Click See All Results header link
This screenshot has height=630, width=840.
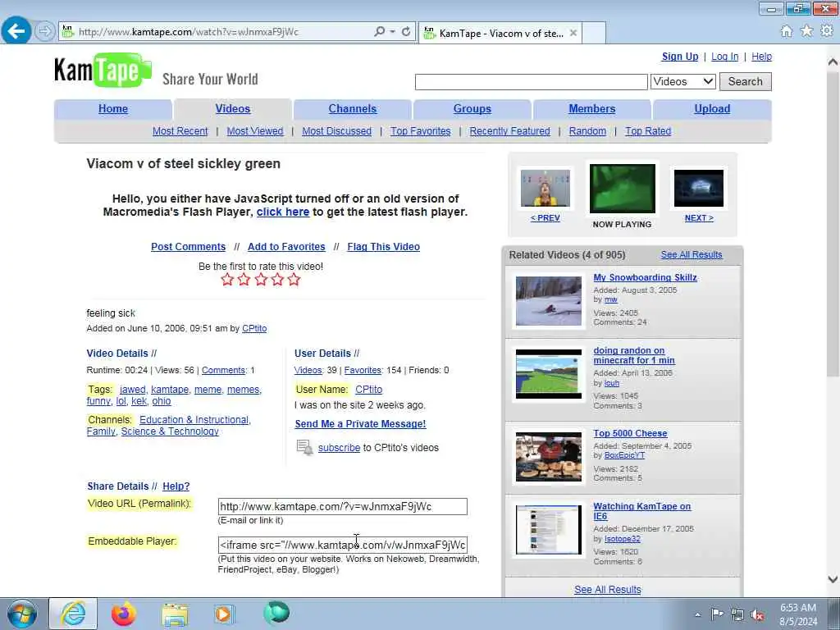coord(691,254)
